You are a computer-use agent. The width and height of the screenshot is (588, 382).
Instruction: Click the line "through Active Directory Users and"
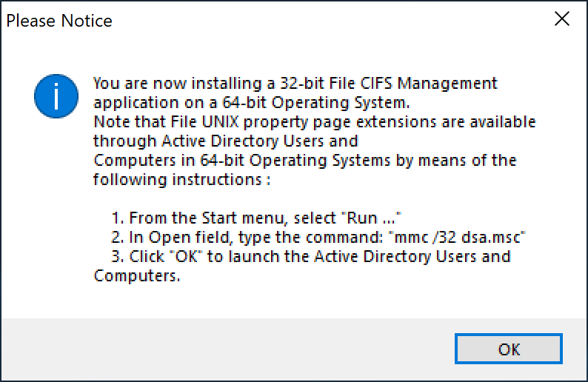click(x=226, y=141)
